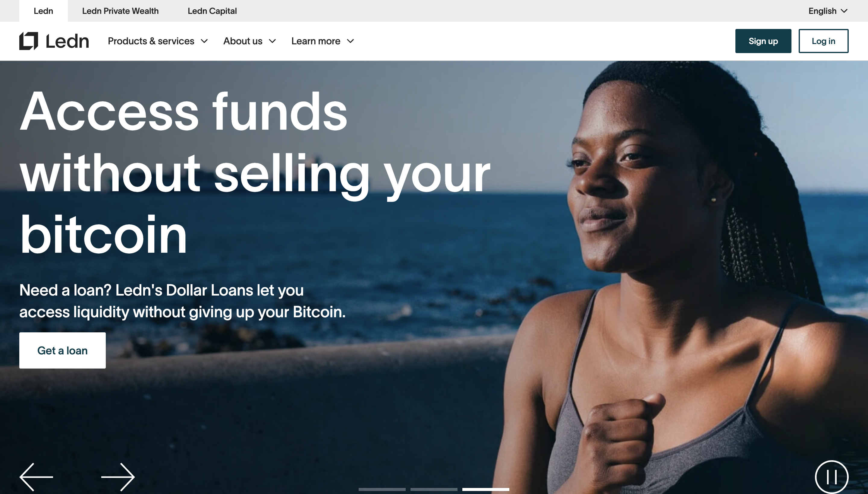This screenshot has width=868, height=494.
Task: Select the third active carousel indicator
Action: (486, 489)
